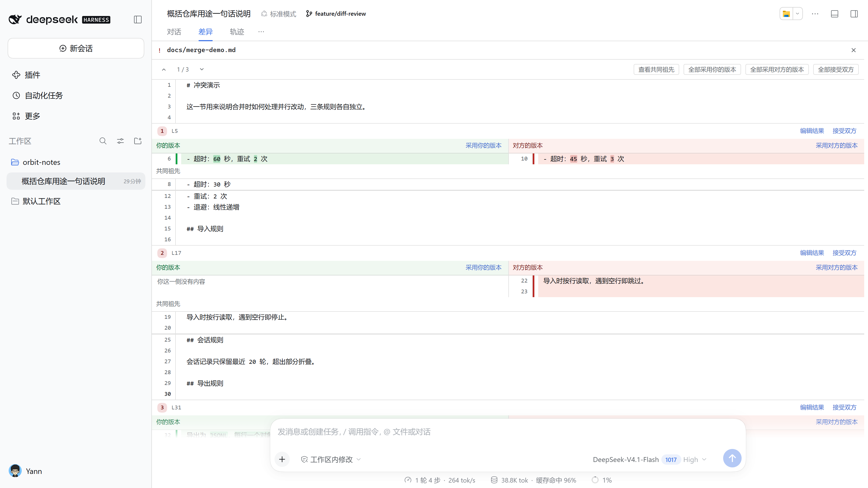Toggle bottom panel layout icon
Screen dimensions: 868x488
834,14
